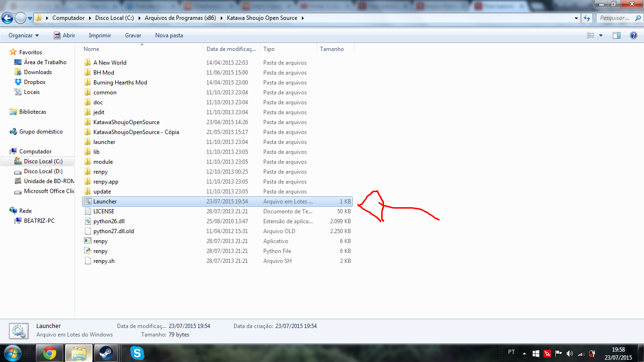Screen dimensions: 644x362
Task: Click the network signal tray icon
Action: pos(581,353)
